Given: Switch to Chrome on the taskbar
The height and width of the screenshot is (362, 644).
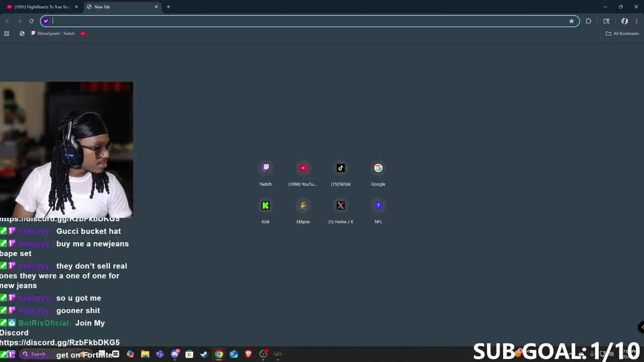Looking at the screenshot, I should [219, 354].
